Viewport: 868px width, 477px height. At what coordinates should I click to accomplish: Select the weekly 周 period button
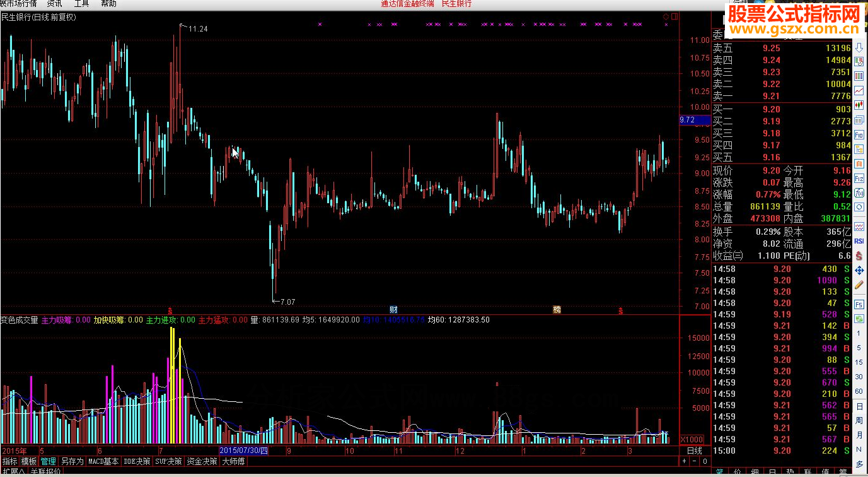859,420
